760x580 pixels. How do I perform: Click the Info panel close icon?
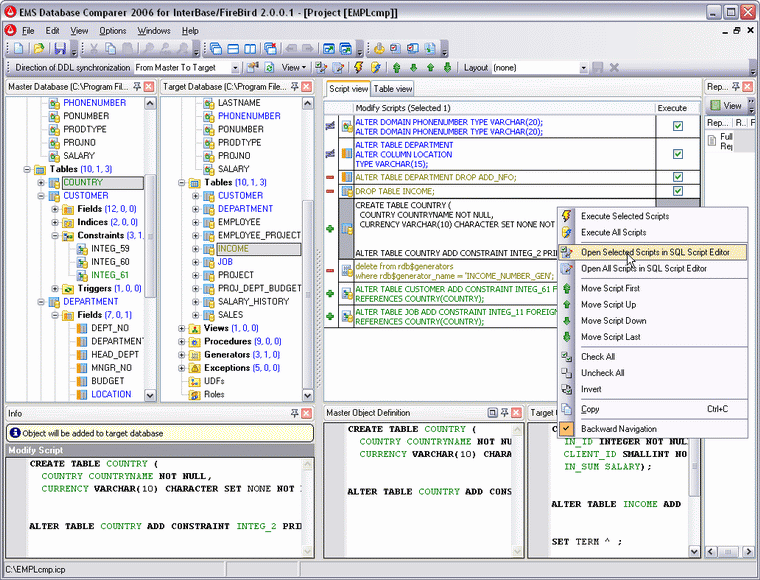click(306, 413)
